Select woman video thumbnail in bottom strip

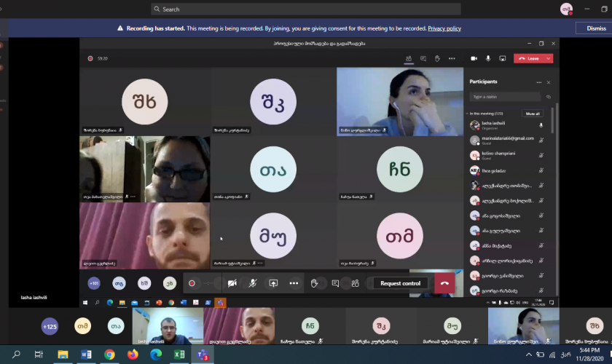tap(523, 325)
